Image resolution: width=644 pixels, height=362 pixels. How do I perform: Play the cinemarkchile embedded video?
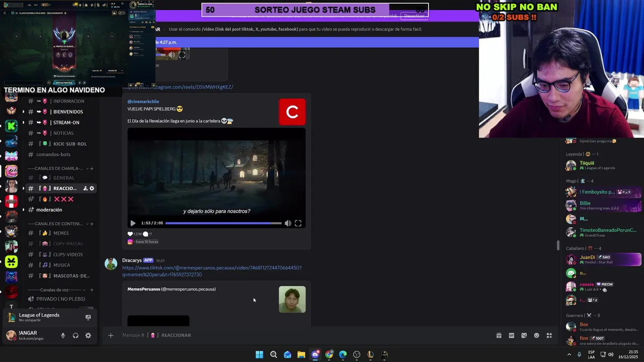133,223
